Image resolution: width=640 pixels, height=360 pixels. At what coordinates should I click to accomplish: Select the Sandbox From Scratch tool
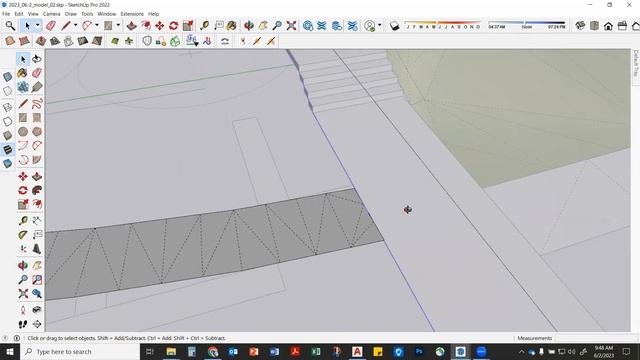[24, 41]
